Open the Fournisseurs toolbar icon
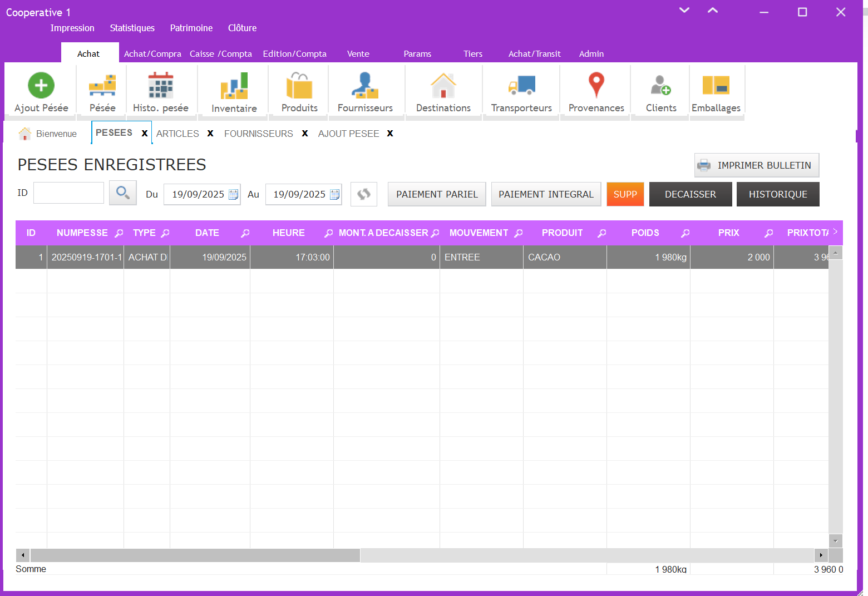The width and height of the screenshot is (868, 596). 365,85
